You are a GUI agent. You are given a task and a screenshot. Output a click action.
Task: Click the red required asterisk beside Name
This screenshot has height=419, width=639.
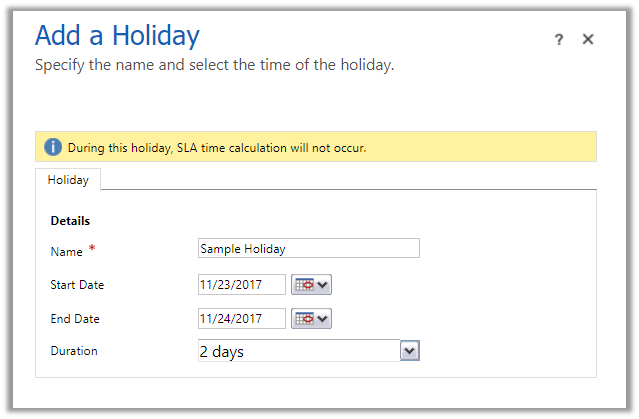pos(92,248)
